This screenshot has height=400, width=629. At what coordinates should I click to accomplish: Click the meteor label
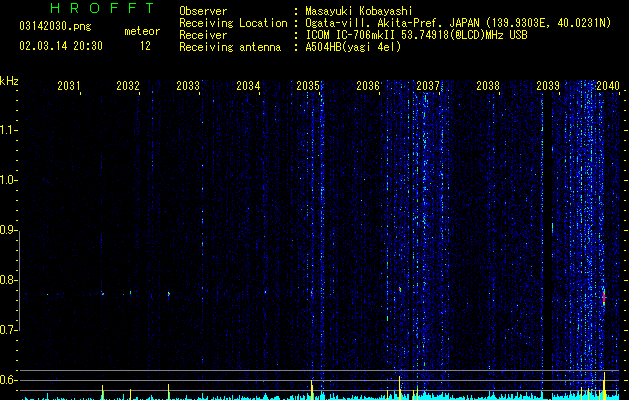click(x=142, y=31)
